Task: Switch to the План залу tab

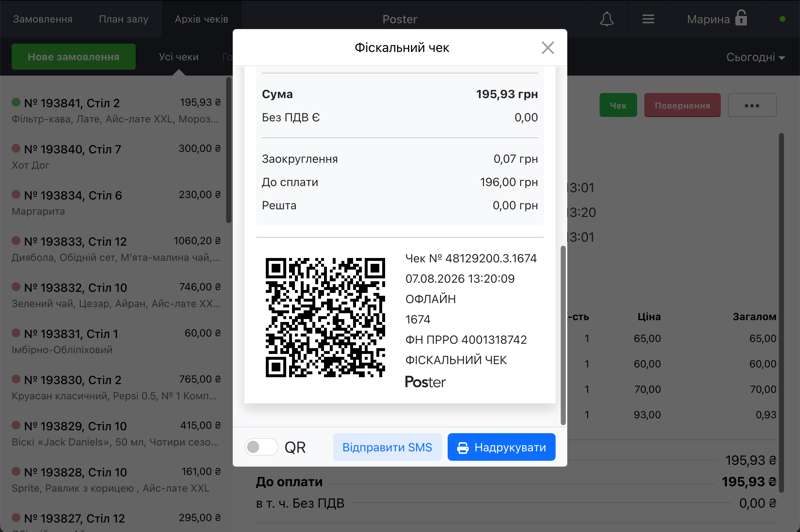Action: 123,19
